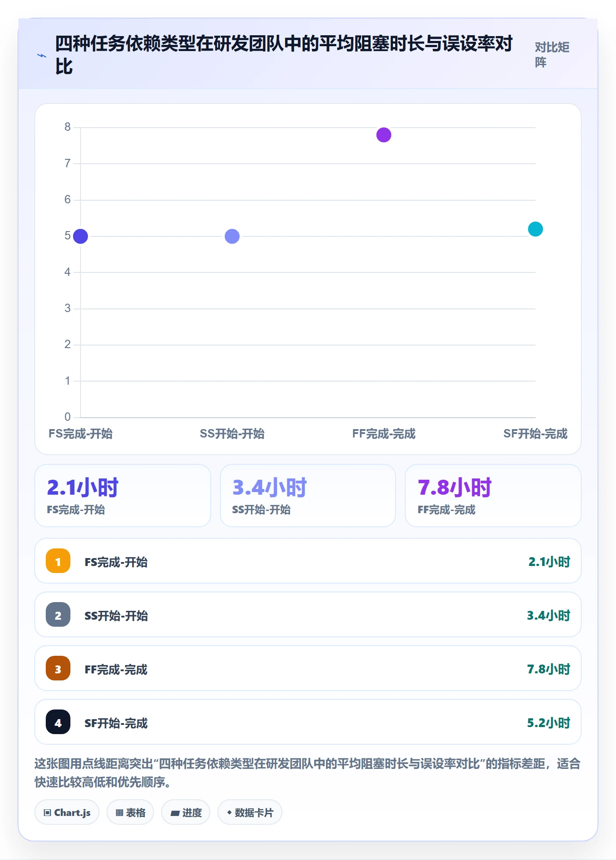Image resolution: width=616 pixels, height=860 pixels.
Task: Click the y-axis tick label 0
Action: (67, 417)
